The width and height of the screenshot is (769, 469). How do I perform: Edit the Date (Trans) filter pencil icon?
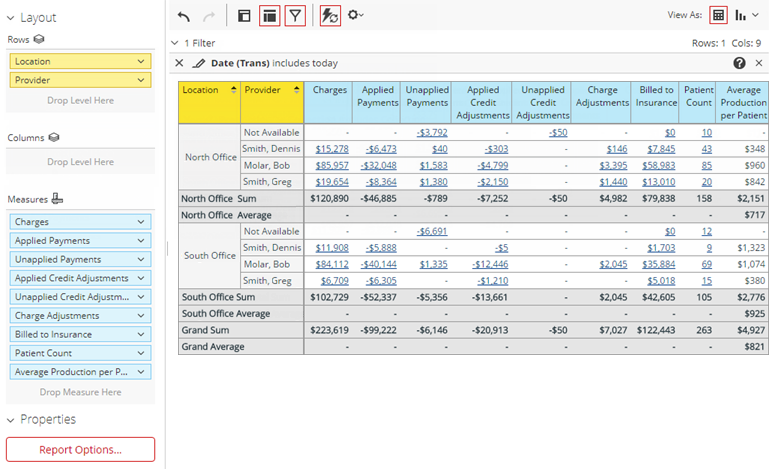click(x=198, y=63)
